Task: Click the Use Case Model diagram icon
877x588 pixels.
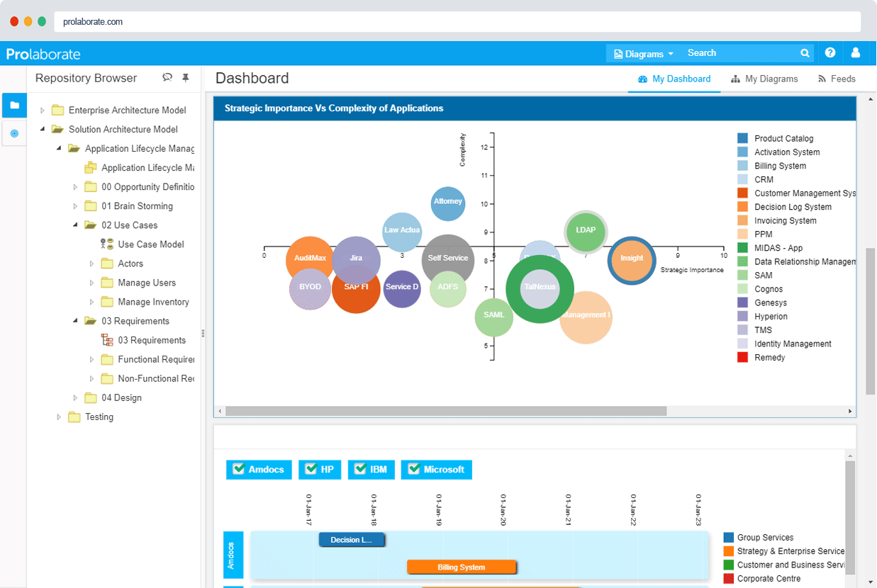Action: coord(107,244)
